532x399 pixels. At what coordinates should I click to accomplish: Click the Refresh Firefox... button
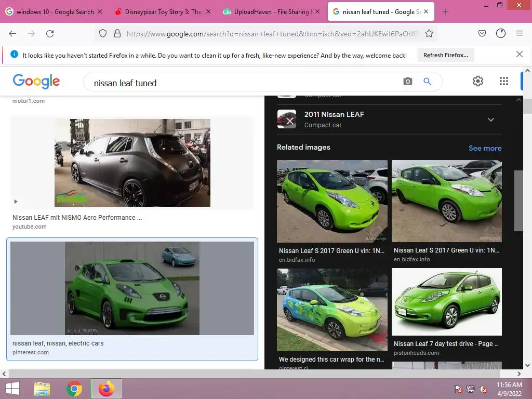[x=445, y=55]
